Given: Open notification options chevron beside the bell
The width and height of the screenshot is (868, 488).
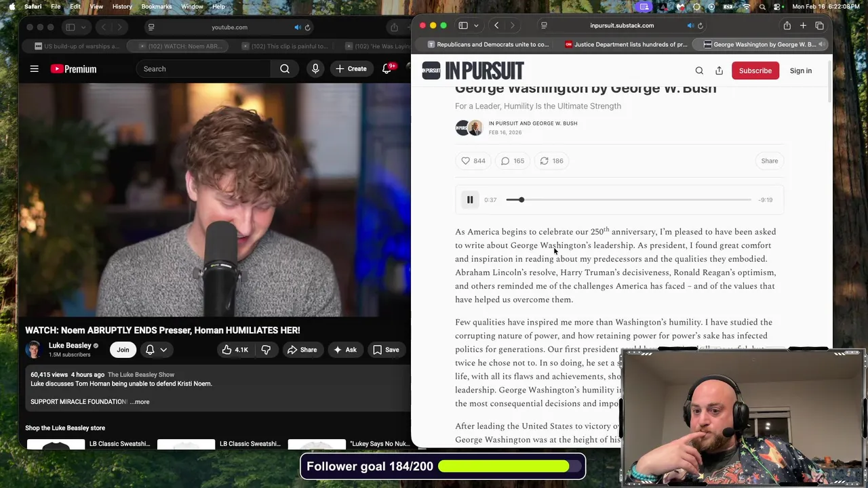Looking at the screenshot, I should click(x=163, y=350).
